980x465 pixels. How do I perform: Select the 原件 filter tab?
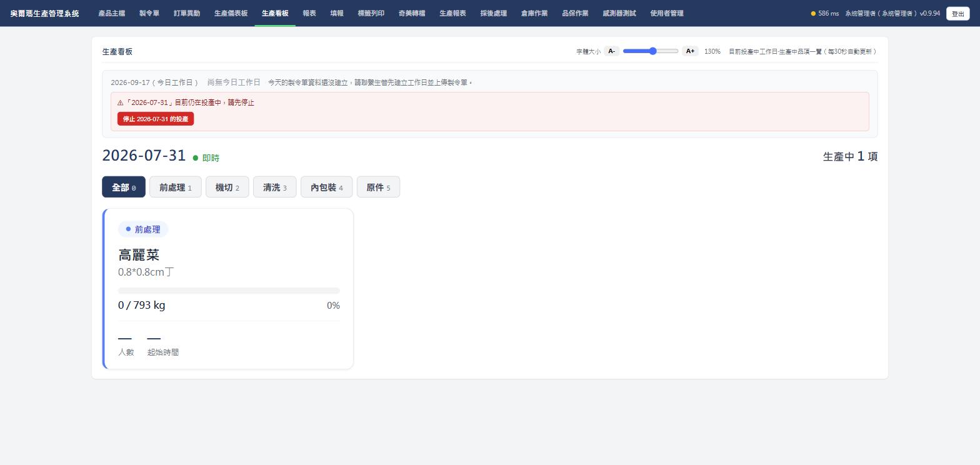378,187
